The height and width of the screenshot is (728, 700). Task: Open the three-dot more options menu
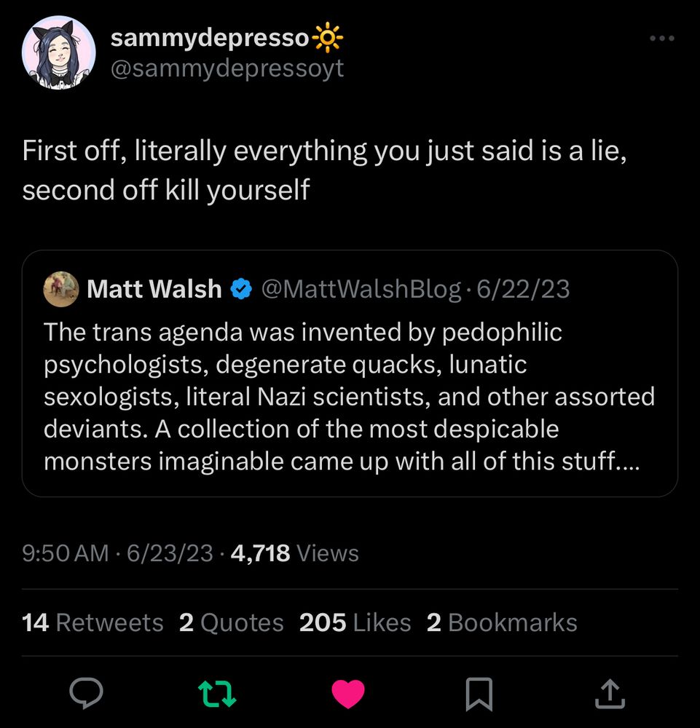[x=661, y=39]
